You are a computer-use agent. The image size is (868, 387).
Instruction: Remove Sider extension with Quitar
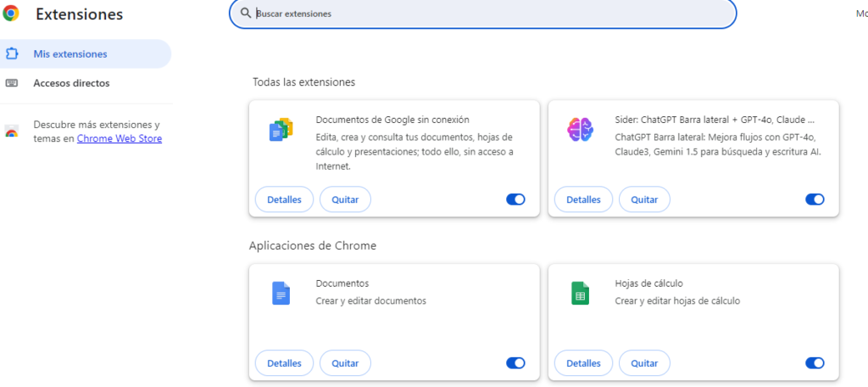coord(644,199)
